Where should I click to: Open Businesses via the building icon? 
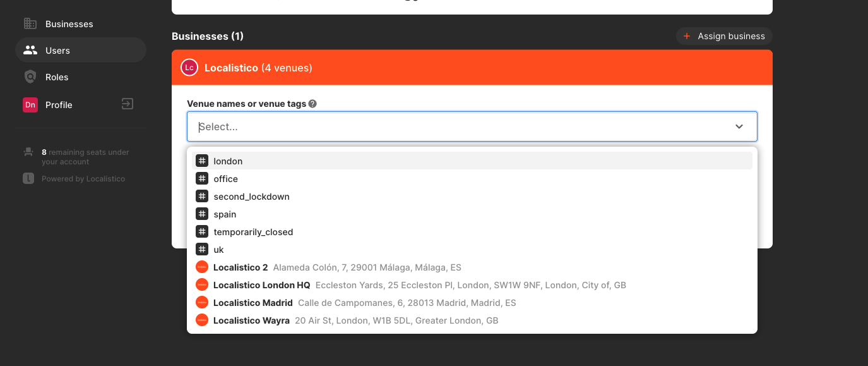[30, 24]
